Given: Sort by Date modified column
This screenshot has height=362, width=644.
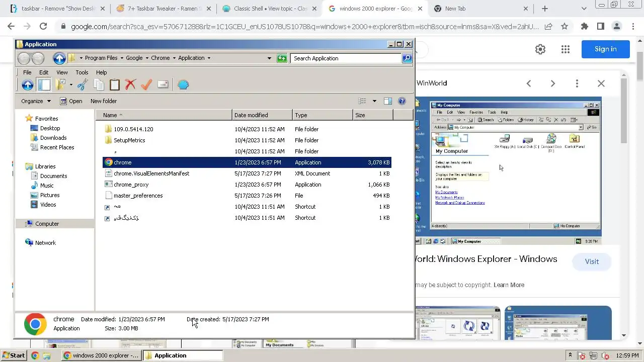Looking at the screenshot, I should (x=262, y=115).
